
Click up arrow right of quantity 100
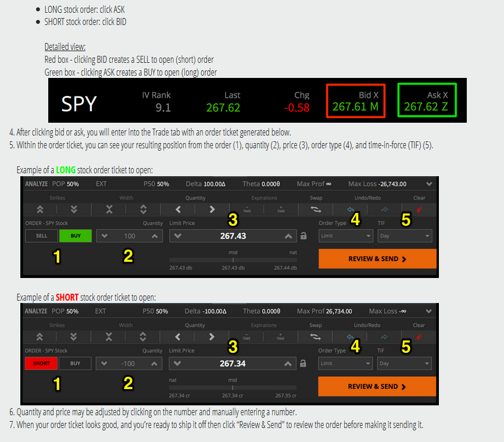(155, 236)
